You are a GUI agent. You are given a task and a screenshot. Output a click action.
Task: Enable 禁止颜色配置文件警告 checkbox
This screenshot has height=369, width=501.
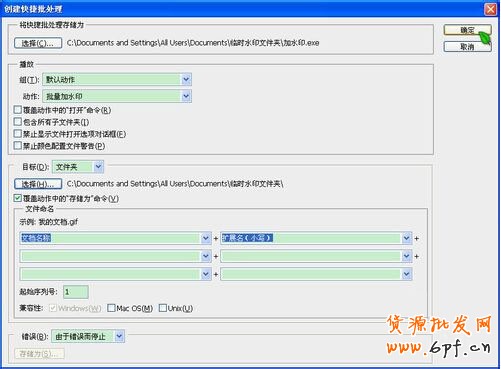click(18, 146)
